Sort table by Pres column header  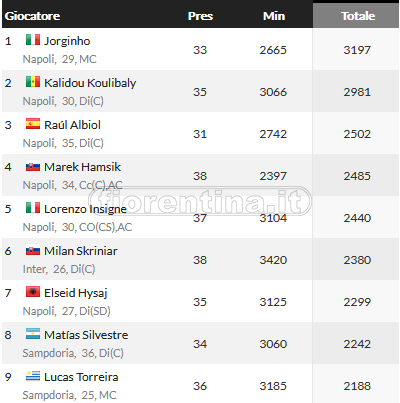200,16
